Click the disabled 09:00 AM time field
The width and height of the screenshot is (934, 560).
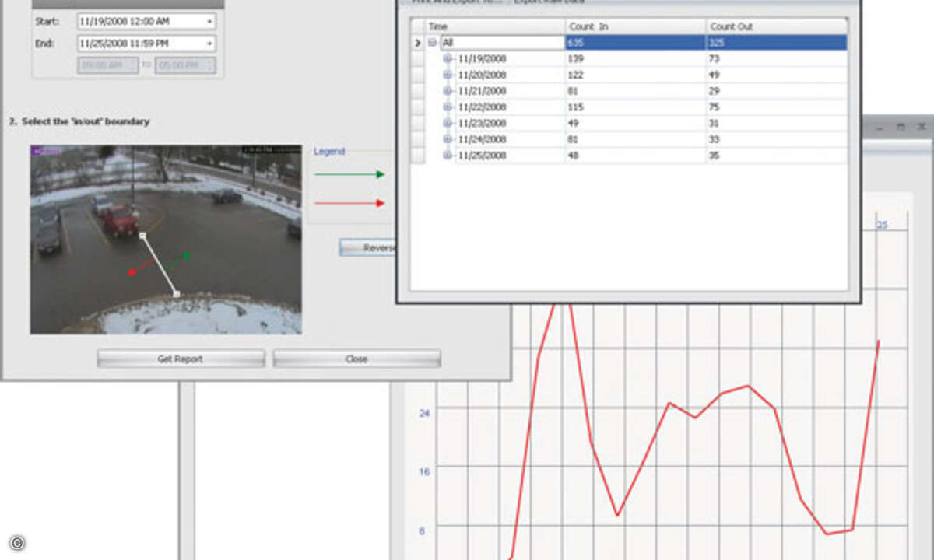click(107, 65)
